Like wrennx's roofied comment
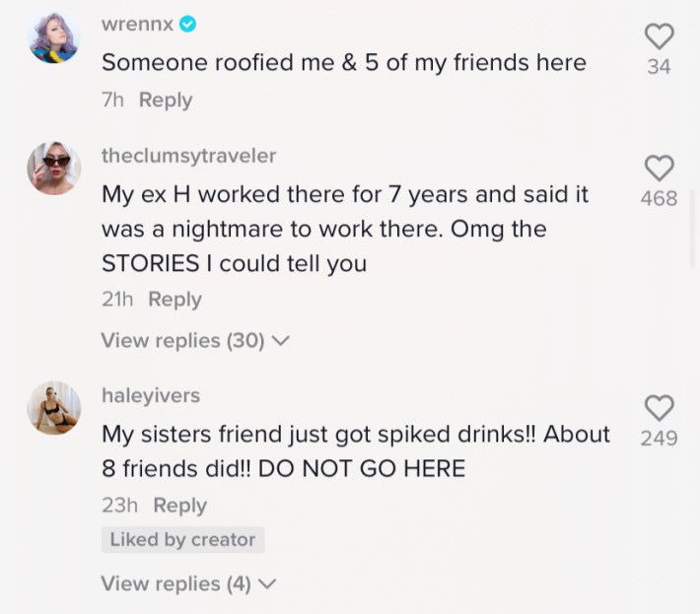The height and width of the screenshot is (614, 700). (x=659, y=37)
